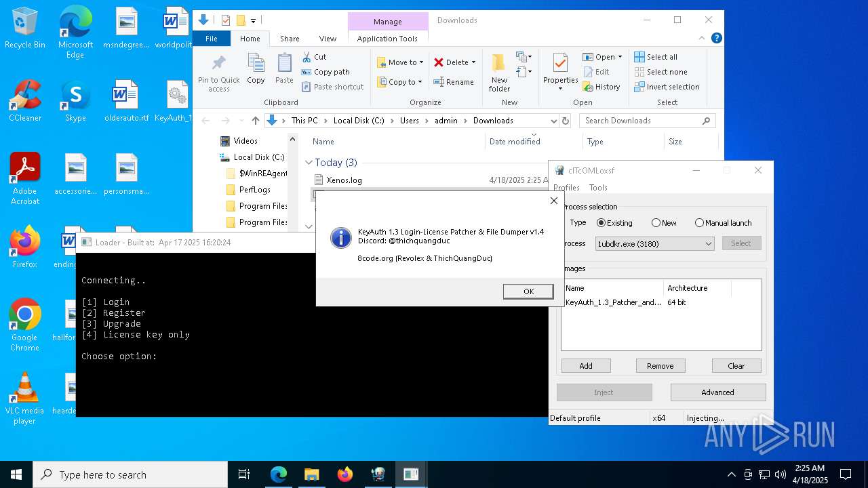This screenshot has height=488, width=868.
Task: Launch Microsoft Edge from desktop
Action: [75, 33]
